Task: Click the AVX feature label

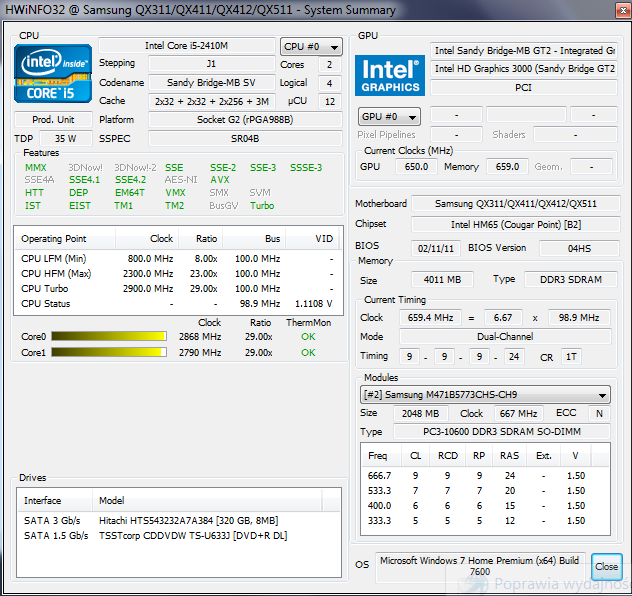Action: (x=220, y=180)
